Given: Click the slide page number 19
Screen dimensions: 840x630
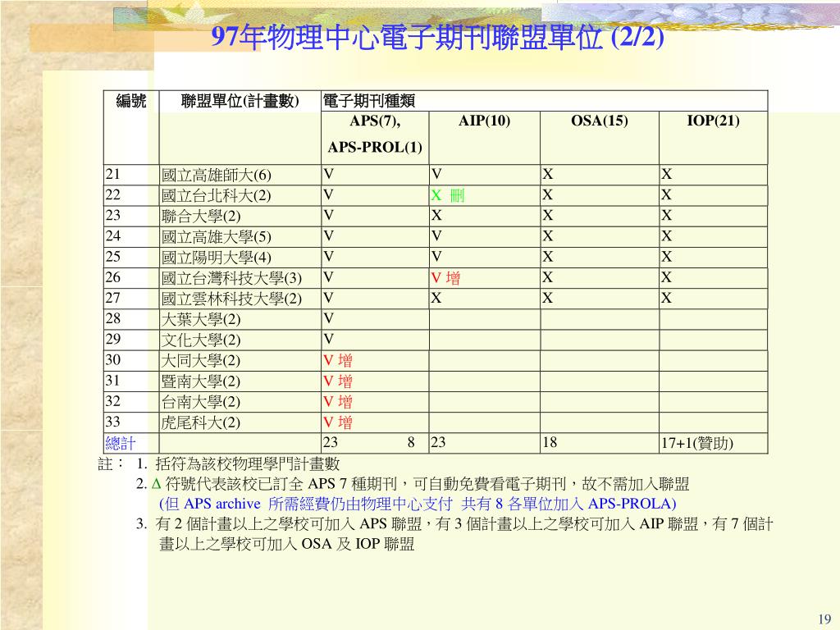Looking at the screenshot, I should click(825, 619).
